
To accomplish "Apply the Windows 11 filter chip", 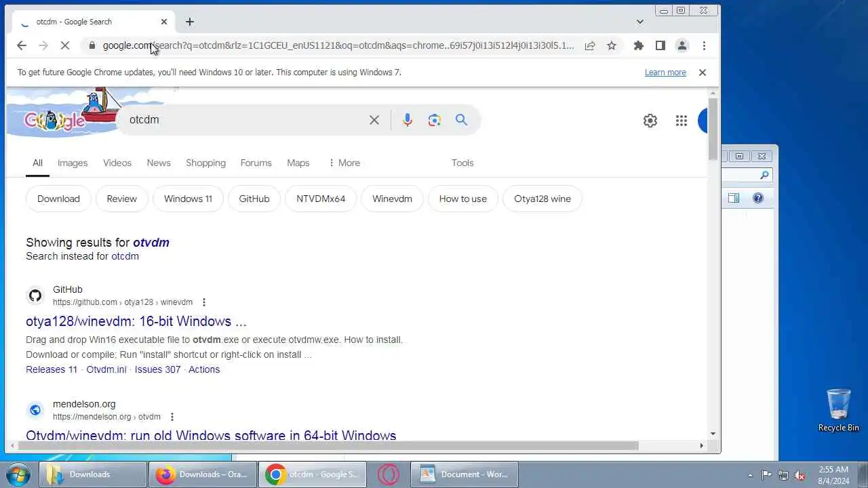I will [x=188, y=199].
